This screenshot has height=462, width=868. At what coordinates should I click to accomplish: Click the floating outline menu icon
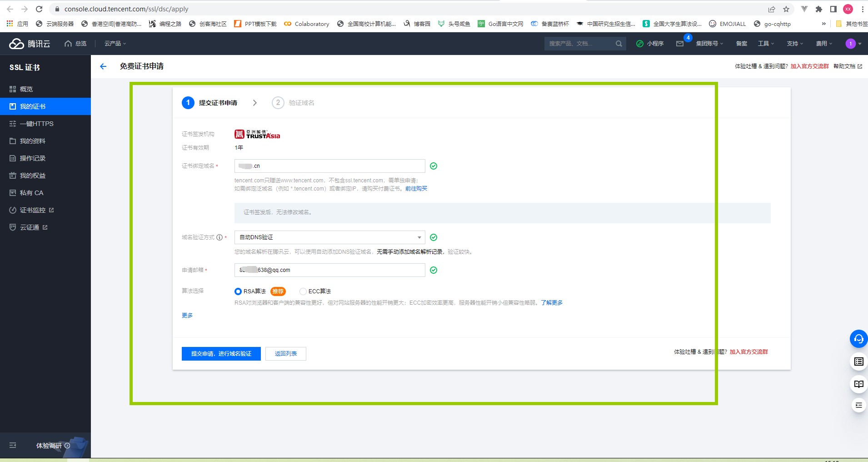point(858,405)
